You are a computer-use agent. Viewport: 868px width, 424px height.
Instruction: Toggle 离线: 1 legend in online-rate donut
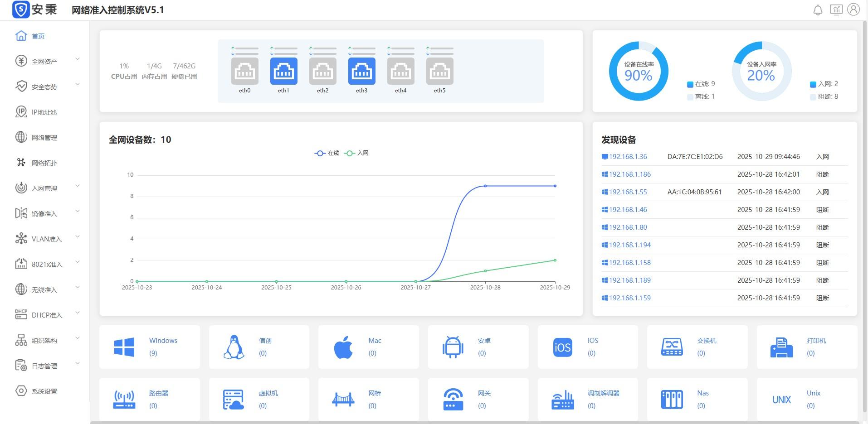(x=701, y=96)
